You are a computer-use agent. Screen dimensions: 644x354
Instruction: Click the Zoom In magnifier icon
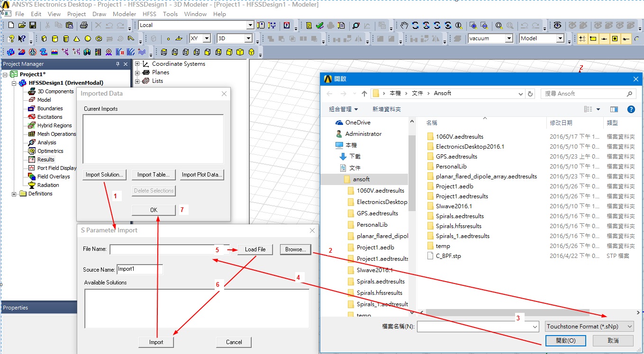(473, 25)
